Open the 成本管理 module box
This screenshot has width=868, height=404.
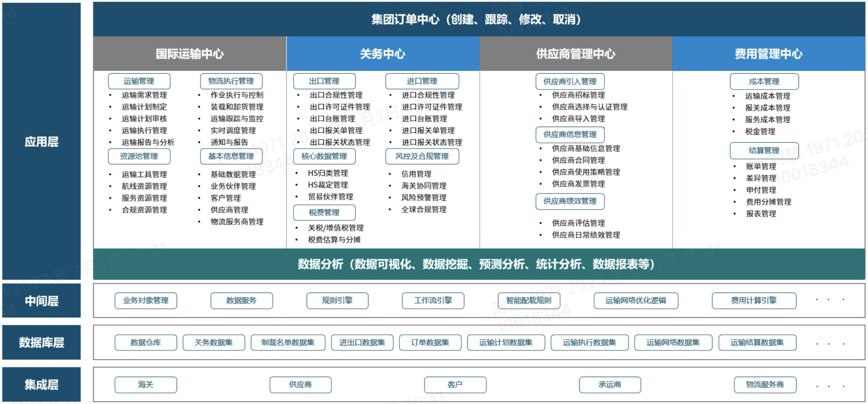pos(764,81)
